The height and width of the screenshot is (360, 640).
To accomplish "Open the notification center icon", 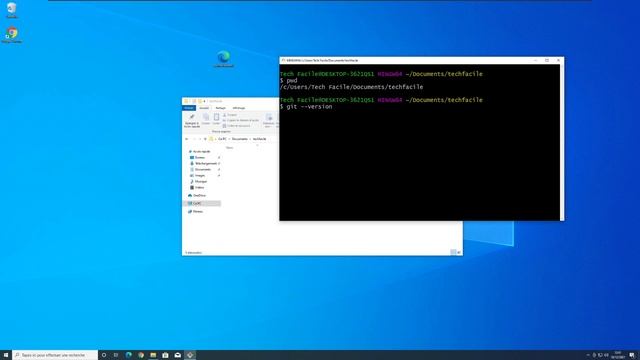I will coord(632,355).
